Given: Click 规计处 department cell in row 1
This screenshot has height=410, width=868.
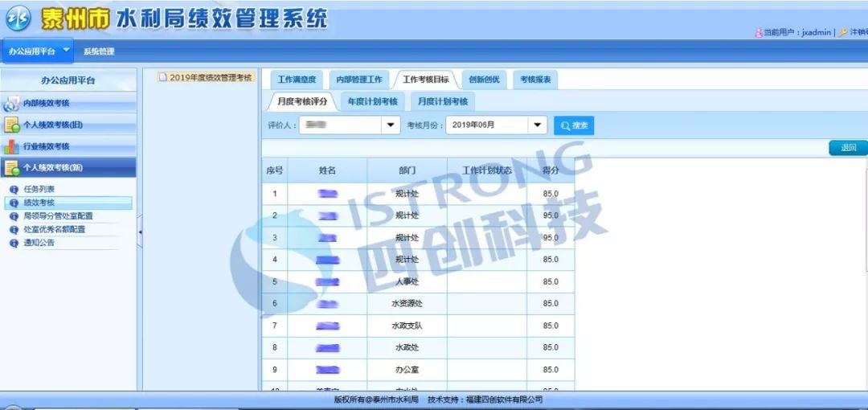Looking at the screenshot, I should pyautogui.click(x=407, y=194).
